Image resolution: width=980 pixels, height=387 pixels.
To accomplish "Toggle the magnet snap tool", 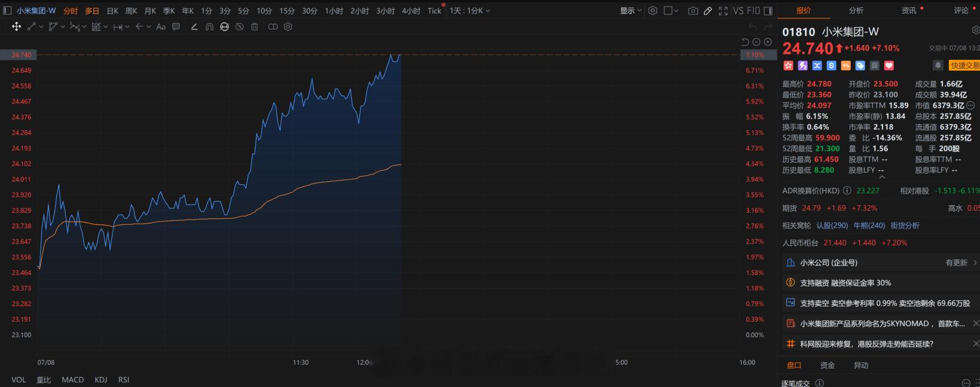I will click(209, 26).
